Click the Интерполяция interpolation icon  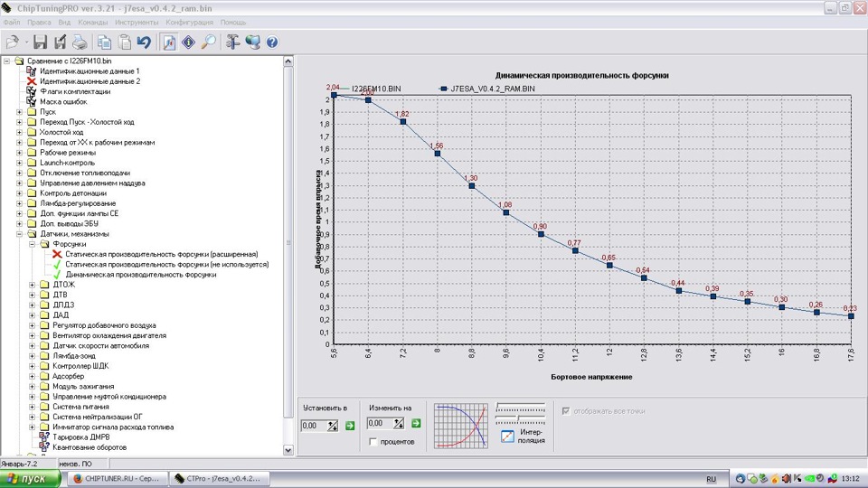(507, 436)
